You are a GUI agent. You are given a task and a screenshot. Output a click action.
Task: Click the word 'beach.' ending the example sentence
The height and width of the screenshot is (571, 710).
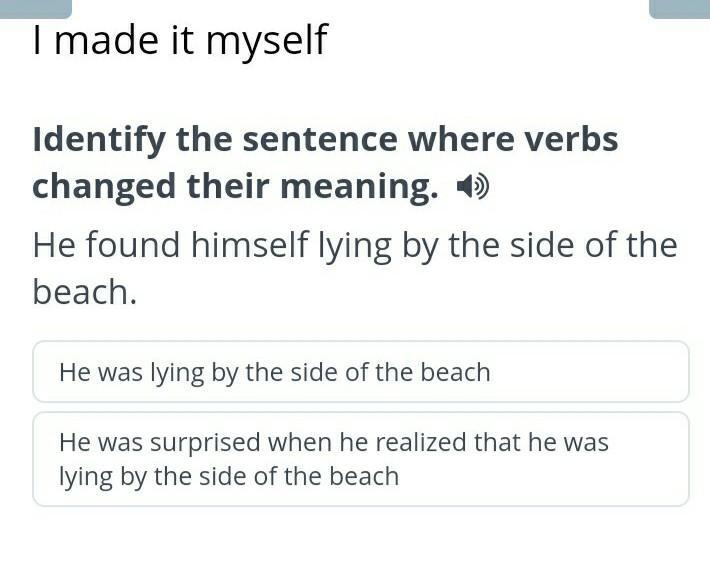[85, 291]
